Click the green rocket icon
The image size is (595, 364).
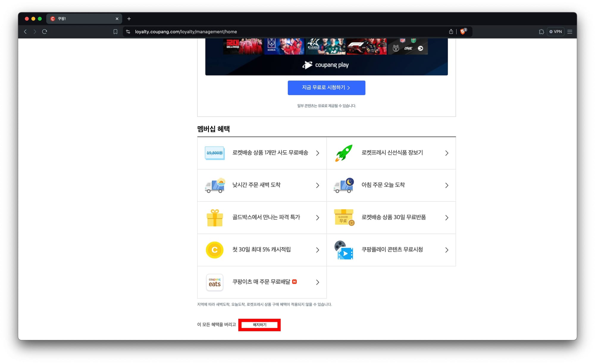344,153
